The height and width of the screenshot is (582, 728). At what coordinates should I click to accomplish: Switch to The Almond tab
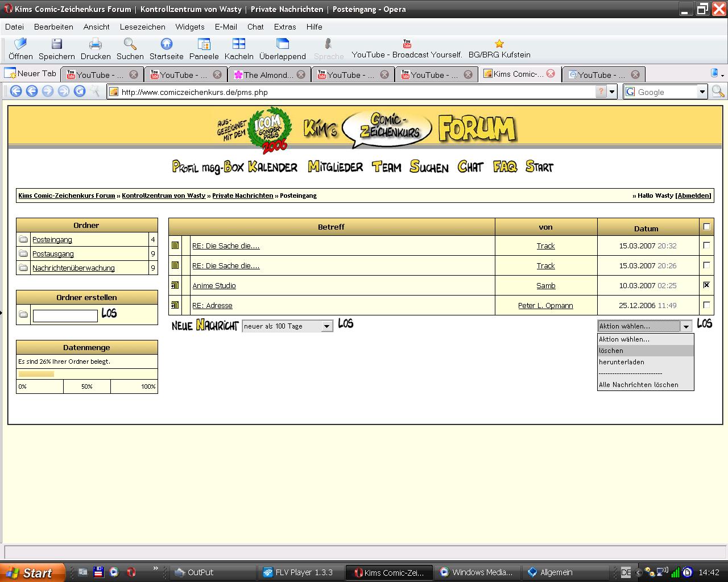click(268, 74)
